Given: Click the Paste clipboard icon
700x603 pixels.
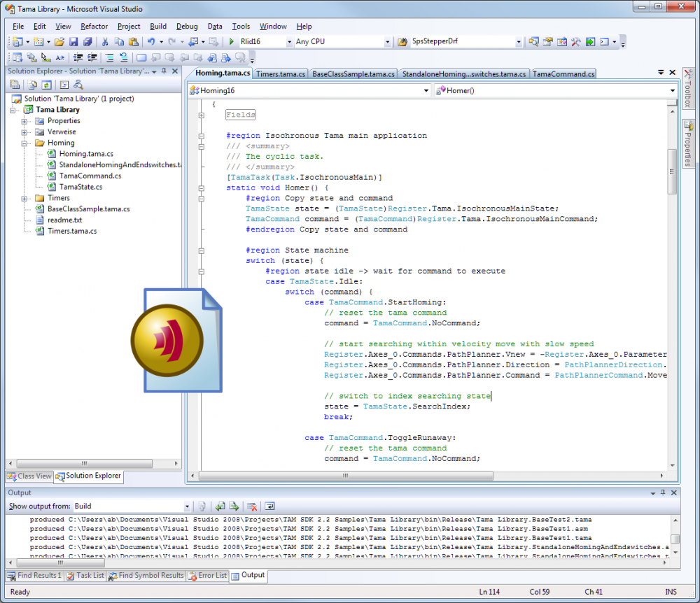Looking at the screenshot, I should tap(132, 42).
